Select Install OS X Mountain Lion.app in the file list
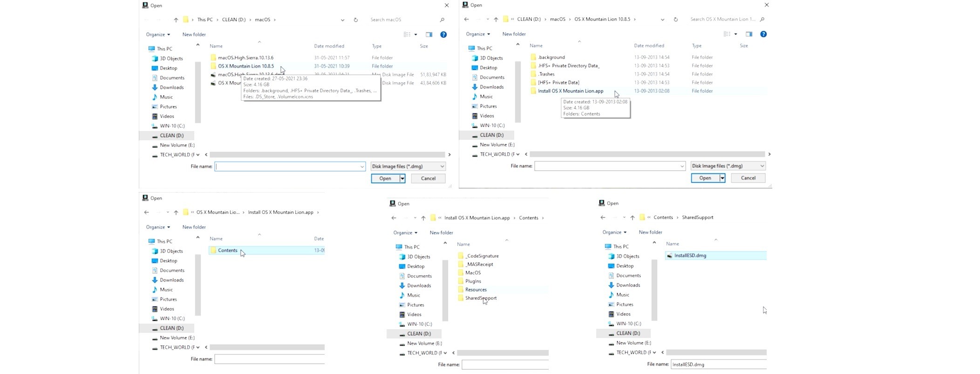980x374 pixels. pyautogui.click(x=571, y=91)
